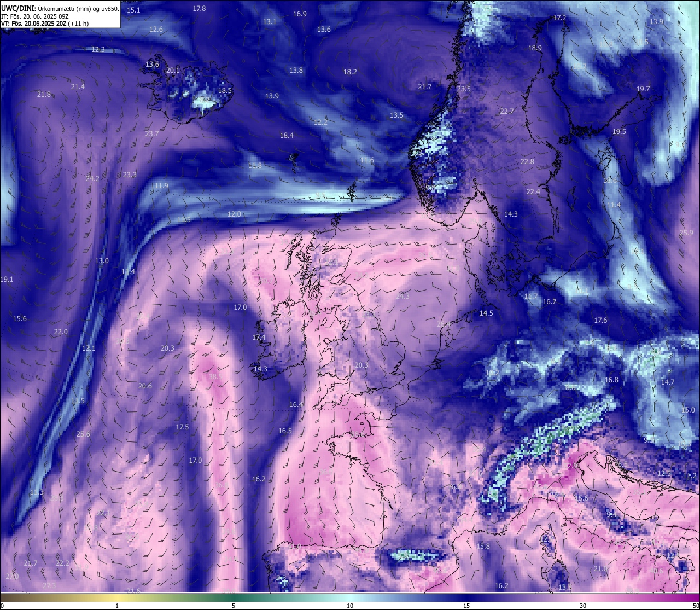Click the 13.1 value label
Screen dimensions: 700x610
[270, 21]
